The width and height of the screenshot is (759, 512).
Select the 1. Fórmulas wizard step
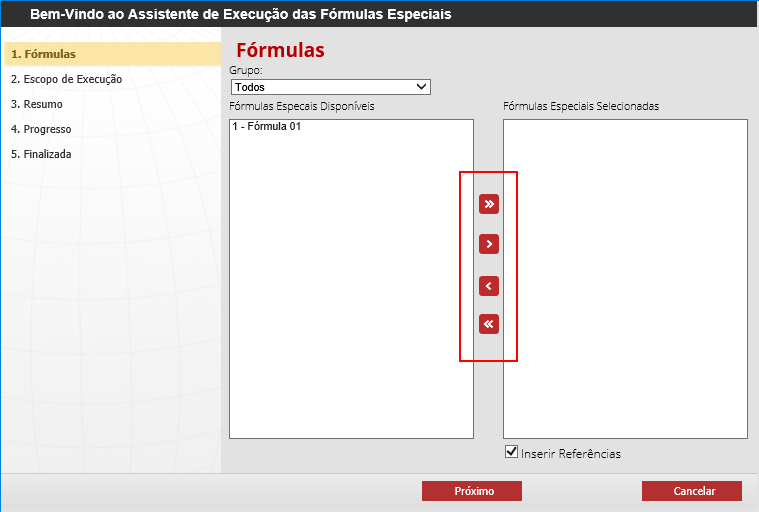pyautogui.click(x=112, y=54)
